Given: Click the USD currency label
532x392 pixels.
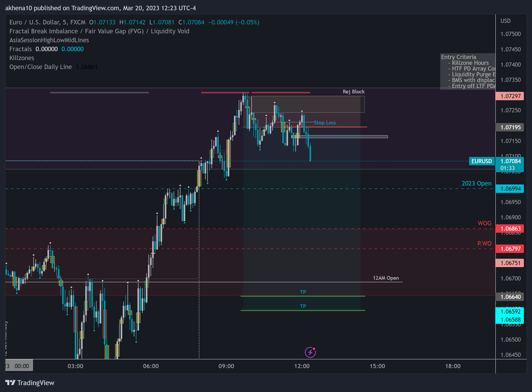Looking at the screenshot, I should point(505,21).
